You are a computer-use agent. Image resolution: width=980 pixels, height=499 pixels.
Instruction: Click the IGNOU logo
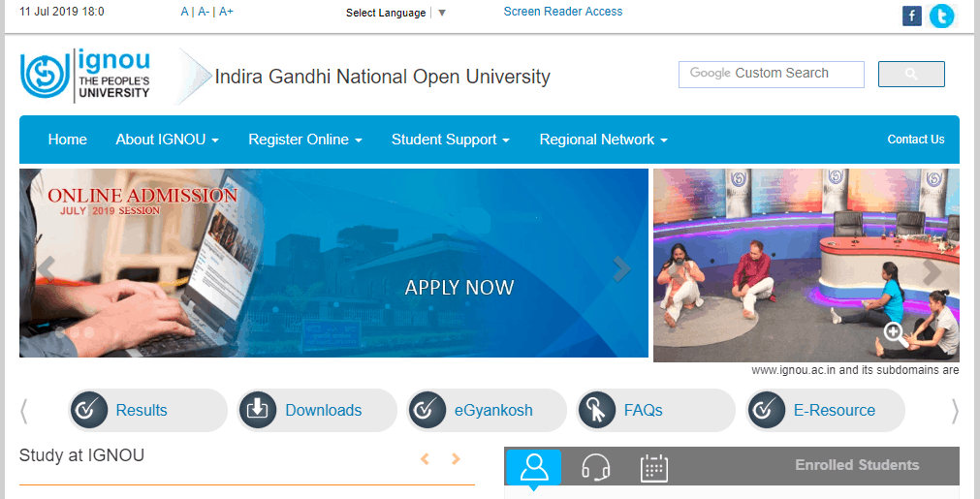coord(85,75)
